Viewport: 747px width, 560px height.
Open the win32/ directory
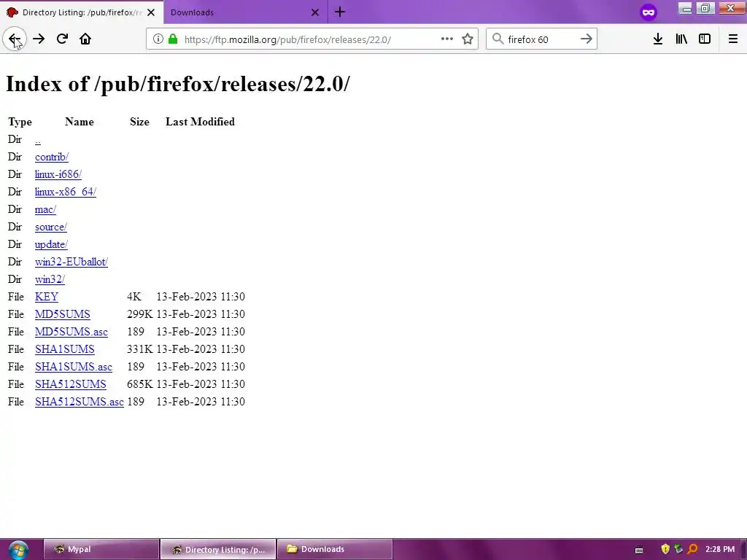coord(50,279)
